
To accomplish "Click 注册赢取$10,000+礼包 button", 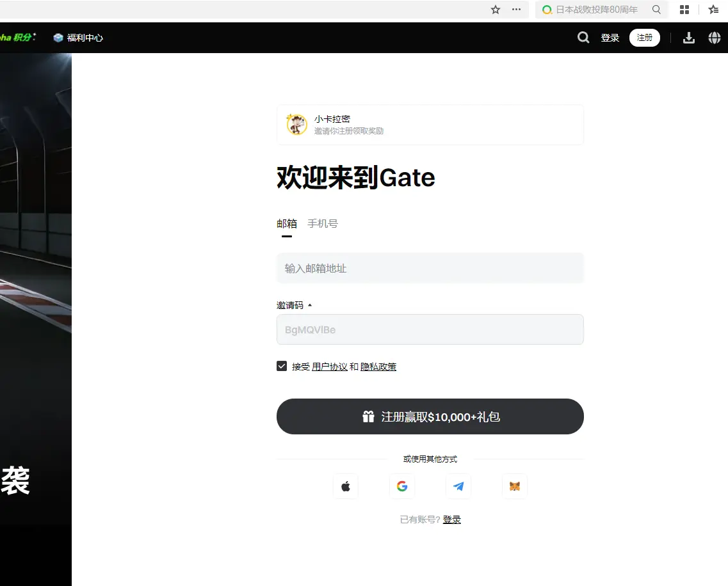I will (x=430, y=416).
